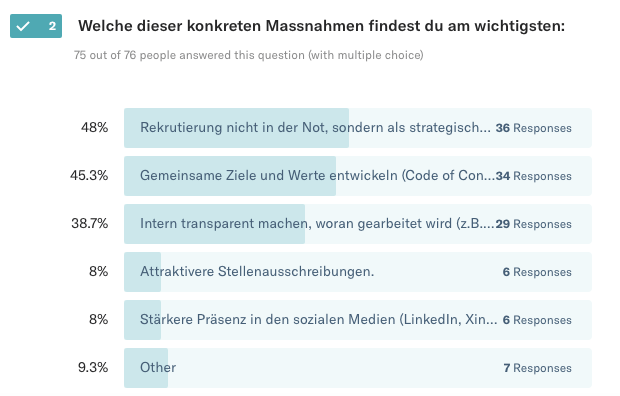
Task: Click the '75 out of 76 people answered' subtitle
Action: [249, 55]
